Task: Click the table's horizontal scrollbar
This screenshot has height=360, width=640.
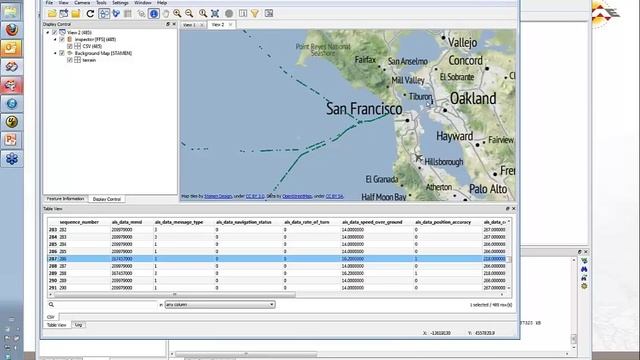Action: coord(175,294)
